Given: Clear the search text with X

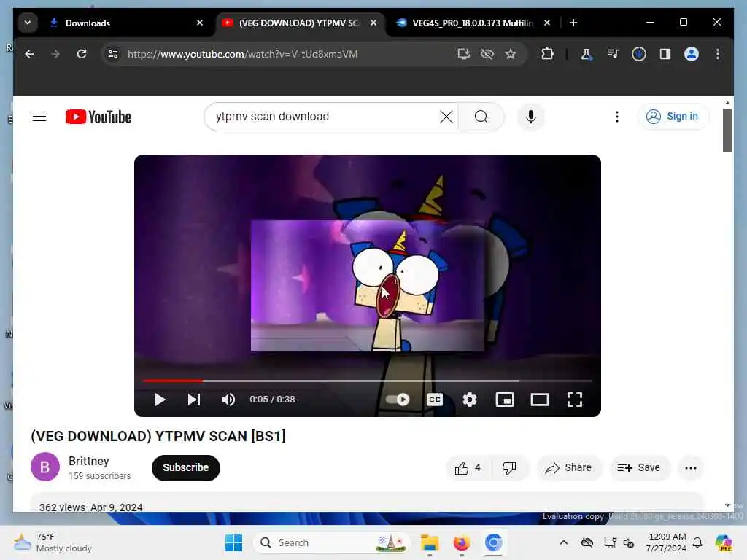Looking at the screenshot, I should point(446,117).
